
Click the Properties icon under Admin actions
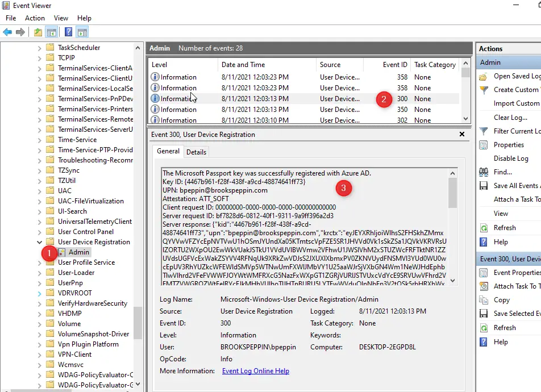pos(484,145)
